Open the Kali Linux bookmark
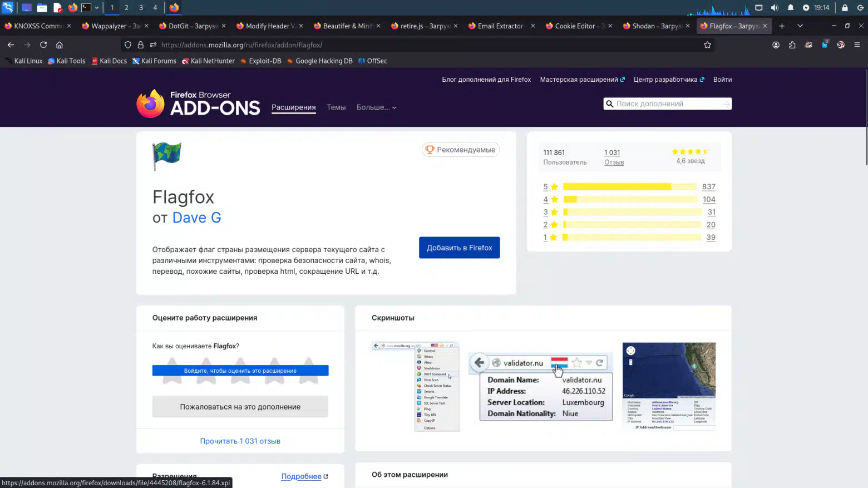 click(24, 61)
